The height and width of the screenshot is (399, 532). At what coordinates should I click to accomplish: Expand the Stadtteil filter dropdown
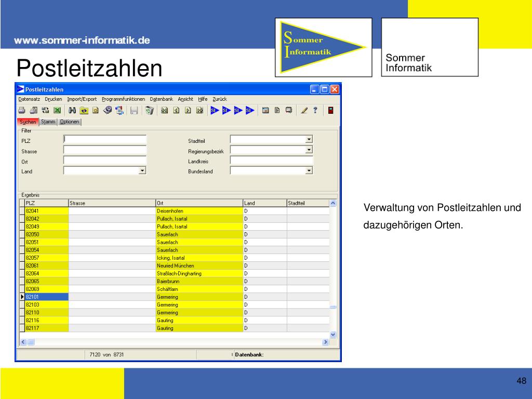click(309, 139)
